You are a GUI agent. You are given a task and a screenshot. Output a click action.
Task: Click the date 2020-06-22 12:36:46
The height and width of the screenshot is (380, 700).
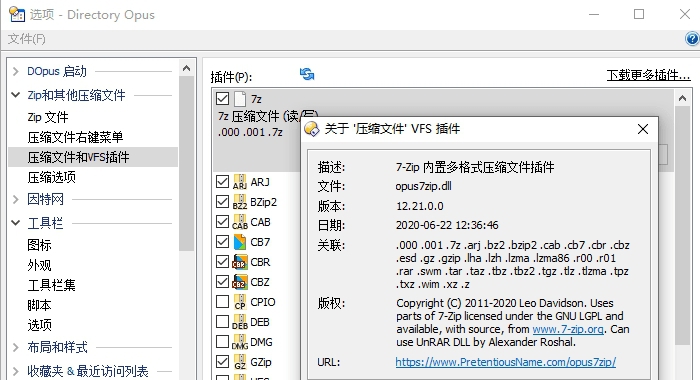point(447,225)
